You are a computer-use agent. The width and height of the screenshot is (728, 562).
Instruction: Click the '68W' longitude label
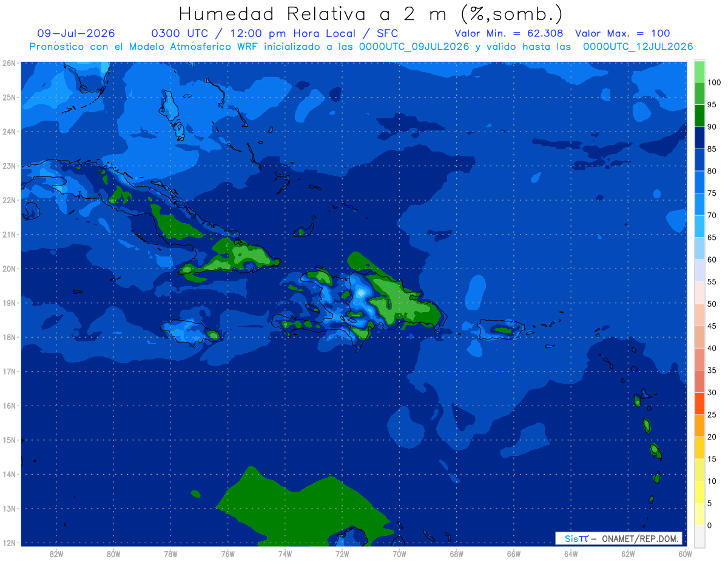(x=456, y=554)
